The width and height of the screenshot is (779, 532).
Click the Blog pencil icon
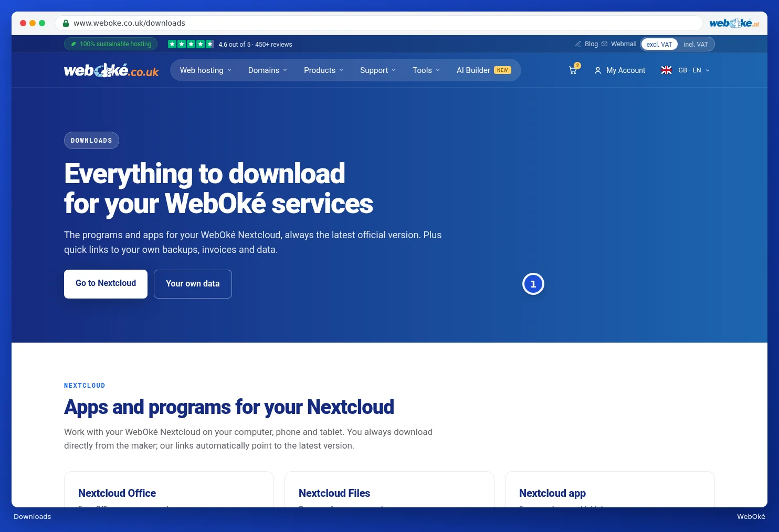click(578, 44)
